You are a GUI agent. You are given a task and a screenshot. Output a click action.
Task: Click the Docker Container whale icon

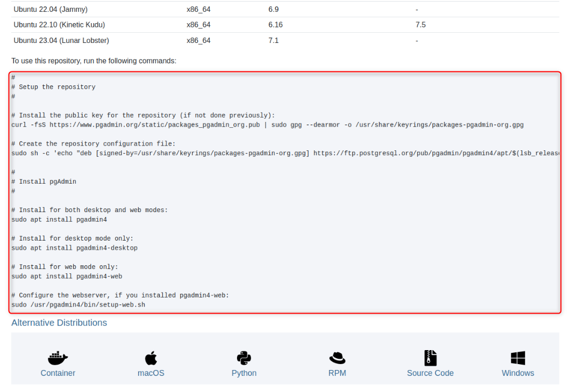click(58, 358)
